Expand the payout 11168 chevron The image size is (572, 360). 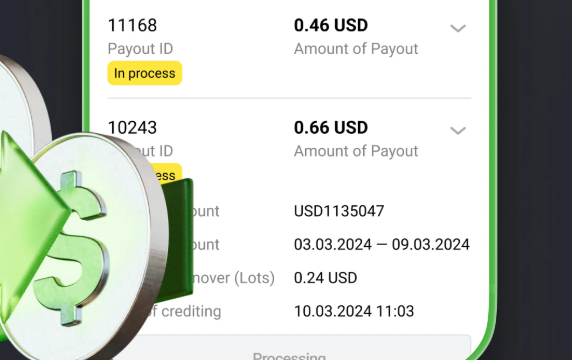pyautogui.click(x=458, y=28)
